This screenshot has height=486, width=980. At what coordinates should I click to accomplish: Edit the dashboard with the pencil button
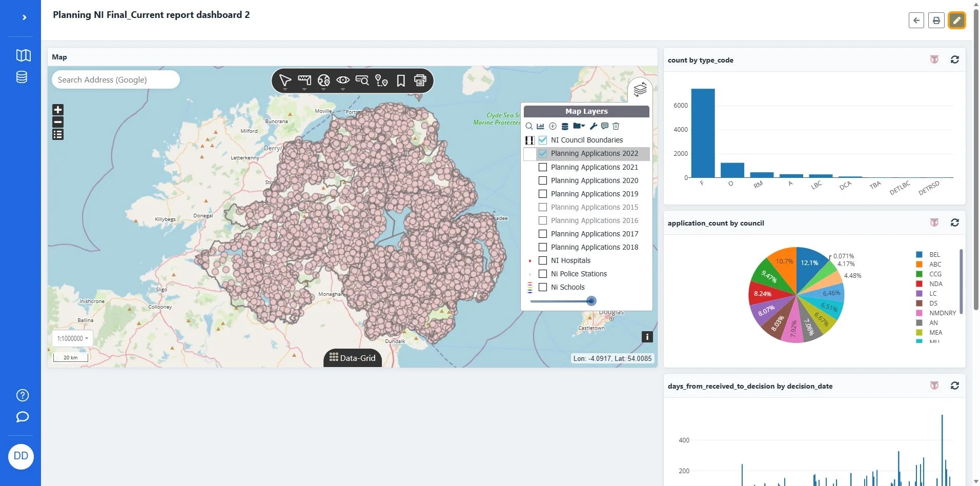(956, 21)
